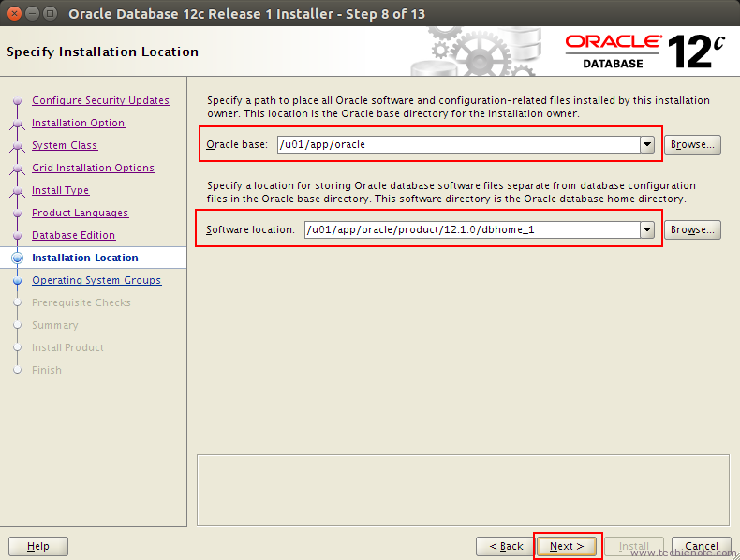Go to Product Languages step
Image resolution: width=740 pixels, height=560 pixels.
pos(80,213)
